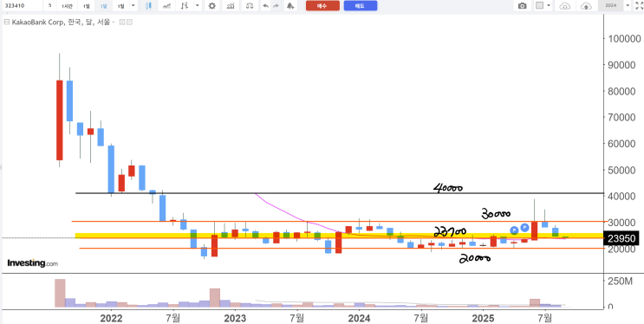The height and width of the screenshot is (324, 644).
Task: Open the layout square selector dropdown
Action: coord(543,6)
